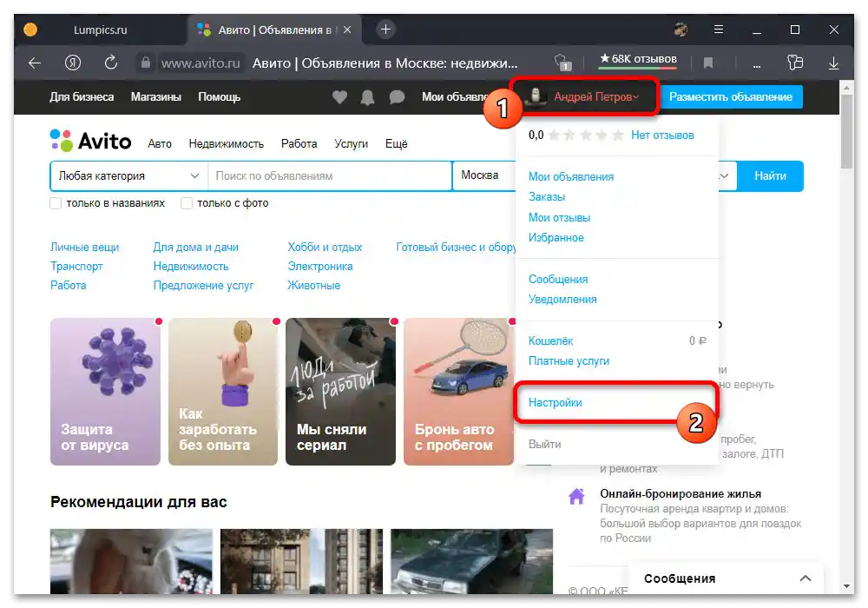Open notifications bell icon in Avito header

[x=367, y=97]
